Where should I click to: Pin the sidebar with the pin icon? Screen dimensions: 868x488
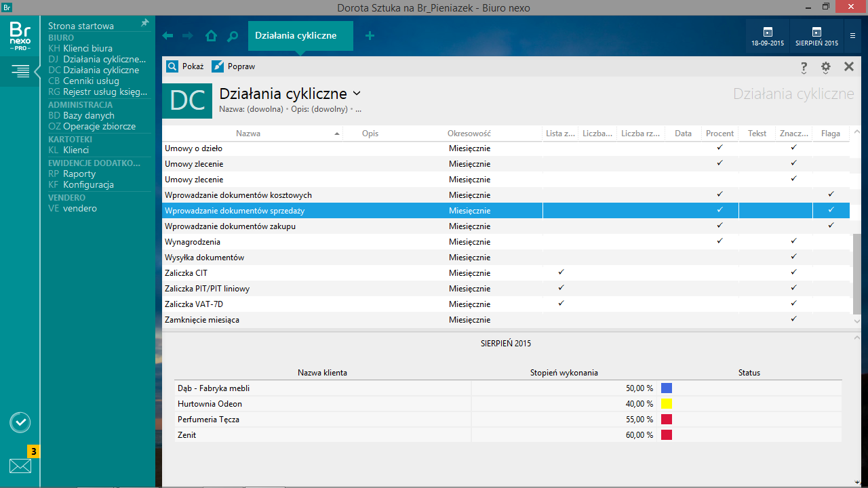coord(144,23)
